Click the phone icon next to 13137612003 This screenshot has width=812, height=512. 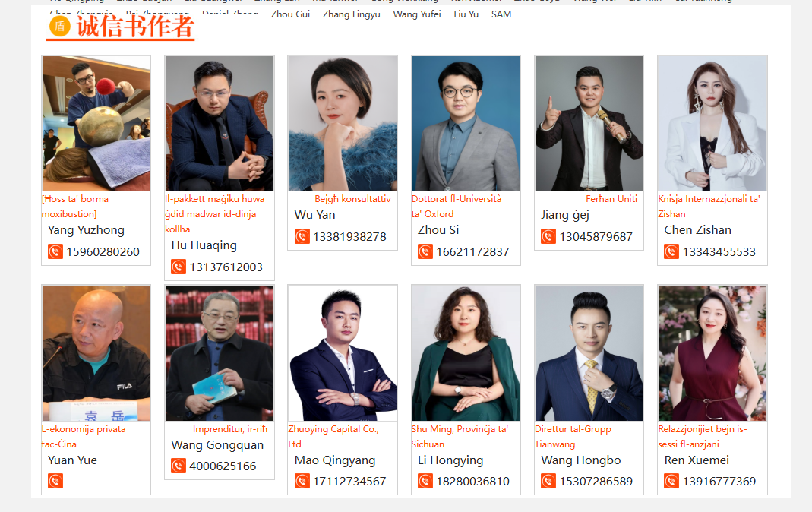click(179, 267)
